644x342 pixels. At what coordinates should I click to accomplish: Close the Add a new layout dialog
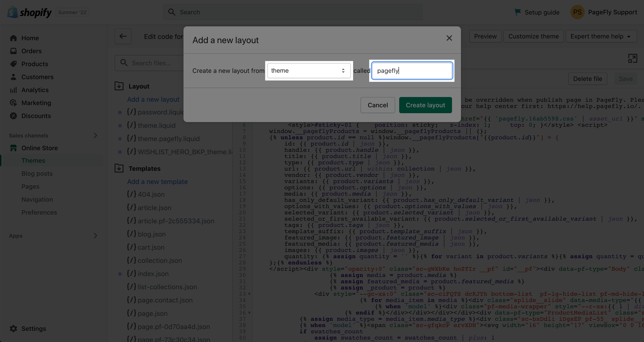(449, 38)
